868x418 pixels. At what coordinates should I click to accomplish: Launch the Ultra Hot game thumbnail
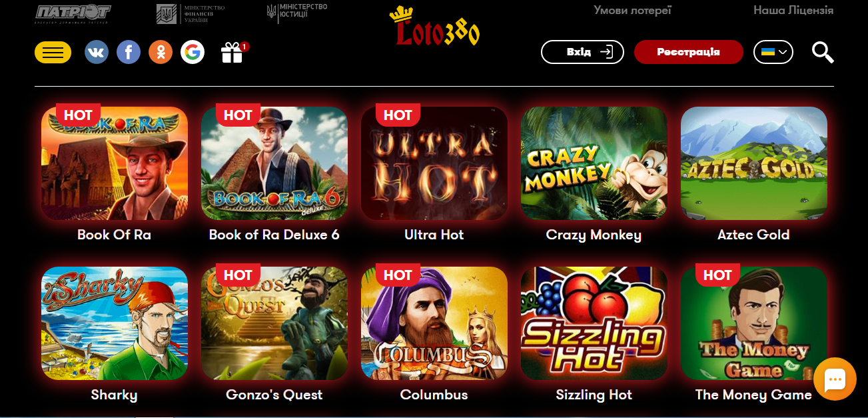click(x=434, y=163)
